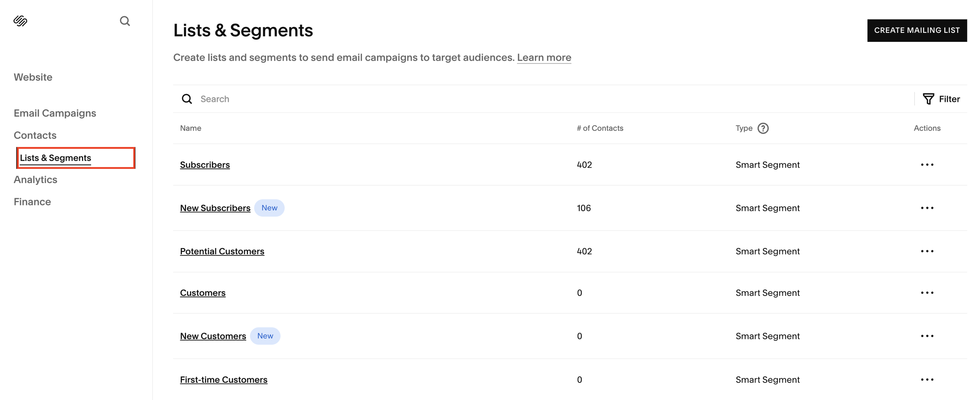This screenshot has width=980, height=400.
Task: Click the Type help question-mark icon
Action: coord(763,129)
